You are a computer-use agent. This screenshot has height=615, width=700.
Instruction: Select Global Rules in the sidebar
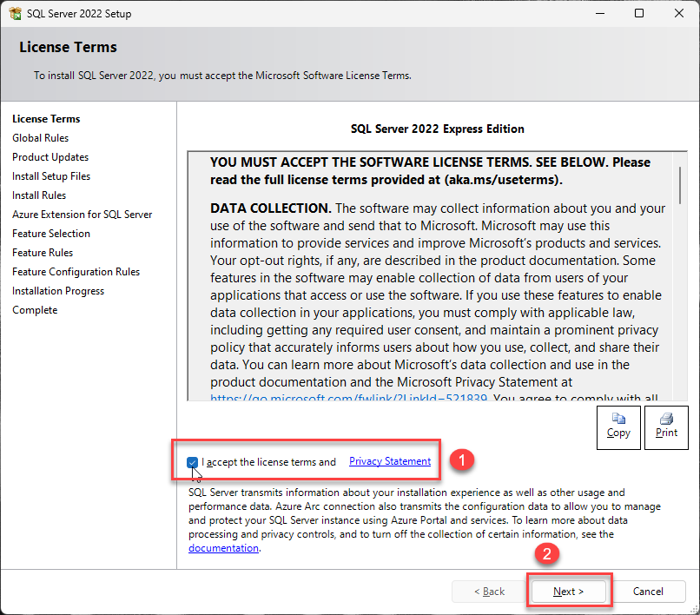point(40,138)
